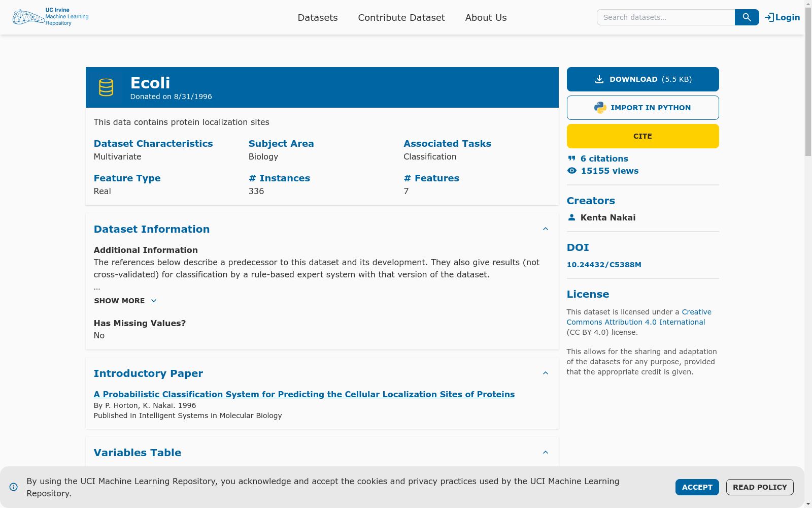Click the search magnifier icon
812x508 pixels.
click(746, 17)
